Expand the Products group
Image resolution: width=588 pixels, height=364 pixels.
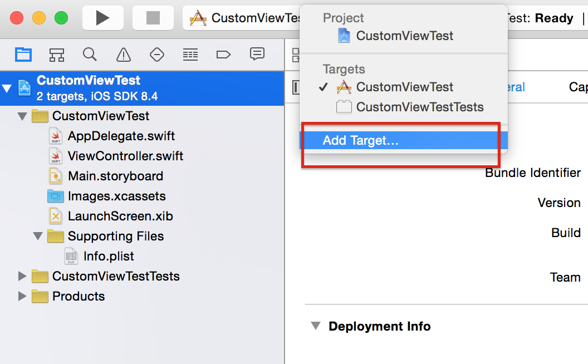click(x=22, y=296)
